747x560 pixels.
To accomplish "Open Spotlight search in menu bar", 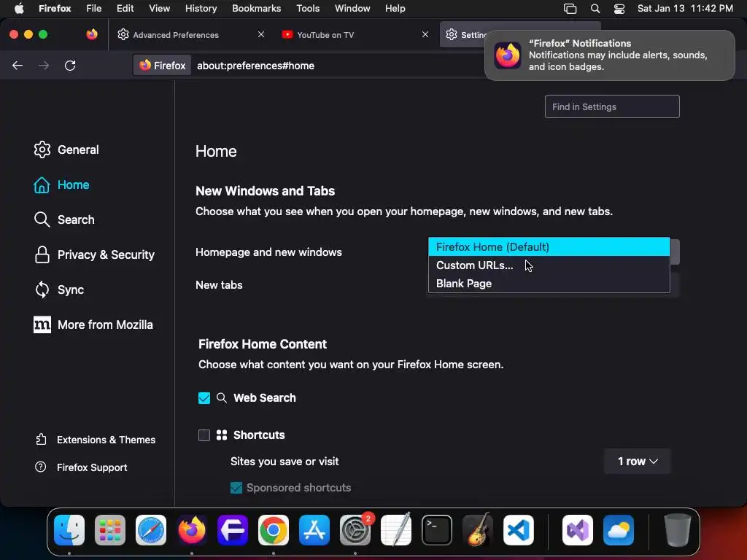I will coord(595,9).
